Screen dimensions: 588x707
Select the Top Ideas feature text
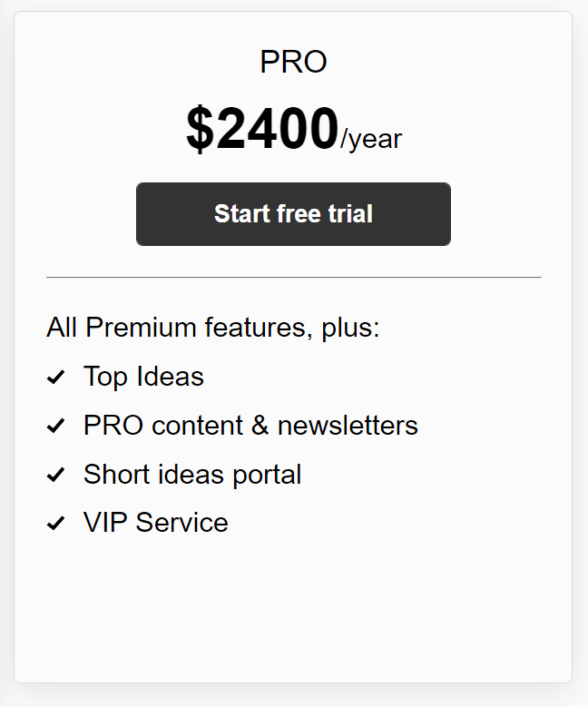(143, 377)
